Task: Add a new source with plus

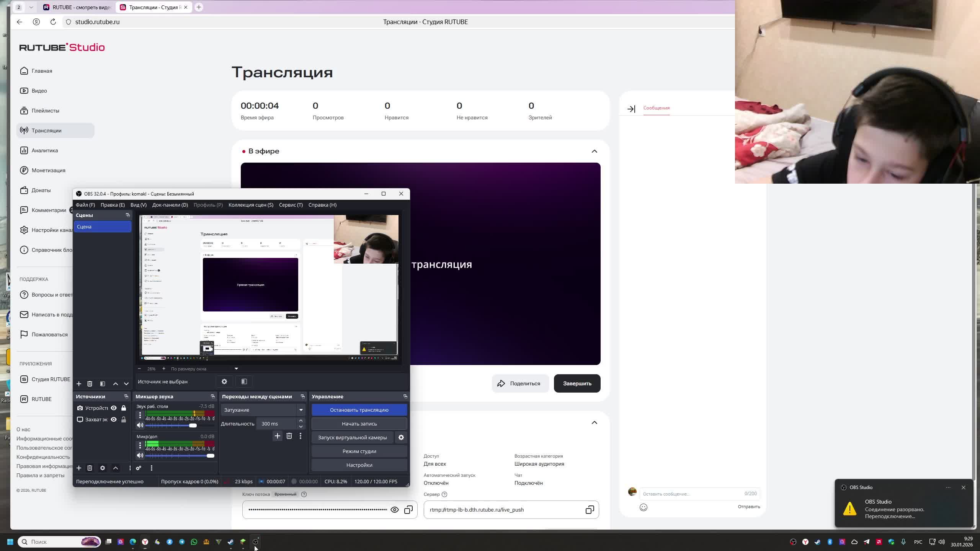Action: pos(79,468)
